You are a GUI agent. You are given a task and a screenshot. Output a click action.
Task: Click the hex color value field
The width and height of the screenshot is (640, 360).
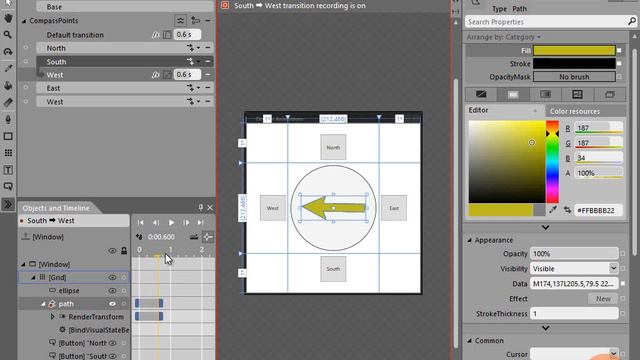coord(598,210)
